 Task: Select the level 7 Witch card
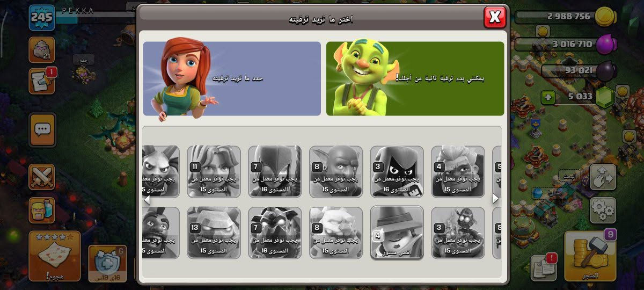coord(275,172)
